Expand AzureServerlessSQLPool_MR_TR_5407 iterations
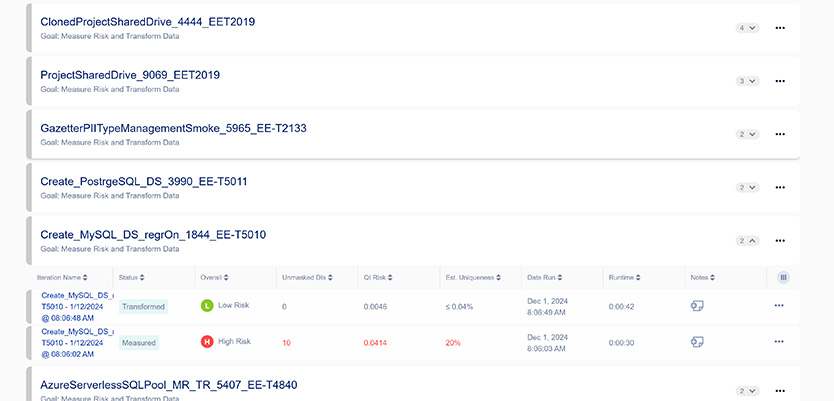The image size is (834, 401). [x=748, y=390]
